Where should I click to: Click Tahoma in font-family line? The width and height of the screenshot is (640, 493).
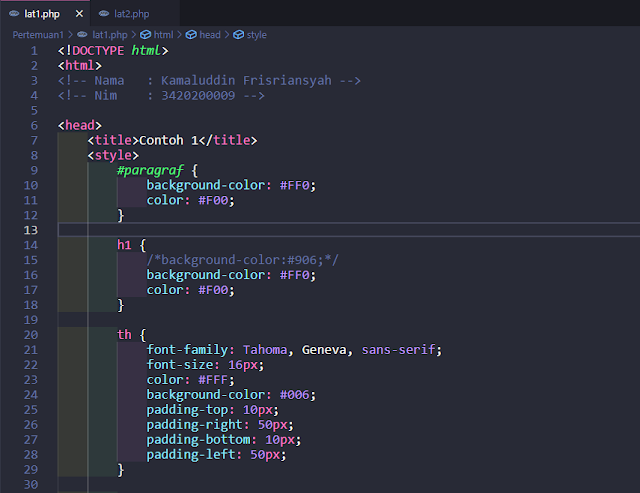pyautogui.click(x=265, y=350)
